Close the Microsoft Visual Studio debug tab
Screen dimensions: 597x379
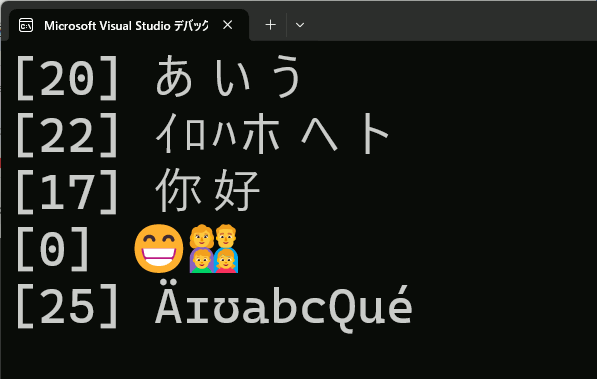pos(228,25)
